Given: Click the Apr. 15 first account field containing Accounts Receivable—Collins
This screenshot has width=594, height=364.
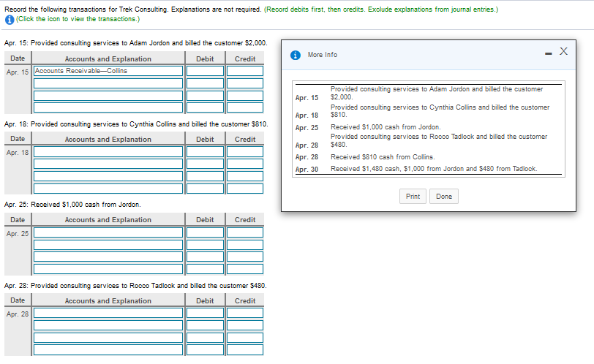Looking at the screenshot, I should [x=108, y=71].
